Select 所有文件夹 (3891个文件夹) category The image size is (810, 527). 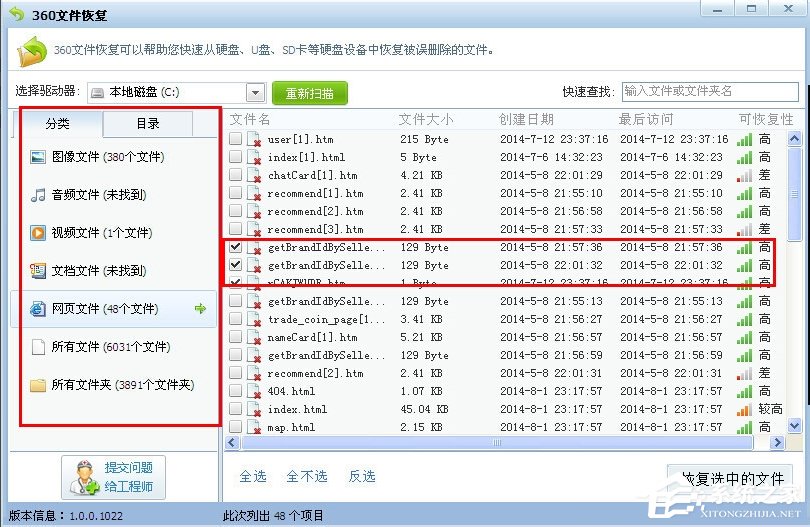112,385
